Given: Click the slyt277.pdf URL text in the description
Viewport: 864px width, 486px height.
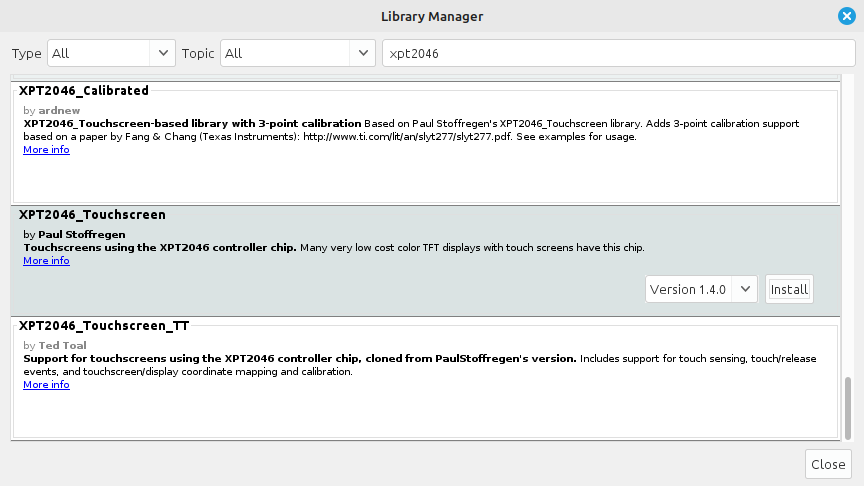Looking at the screenshot, I should coord(408,137).
